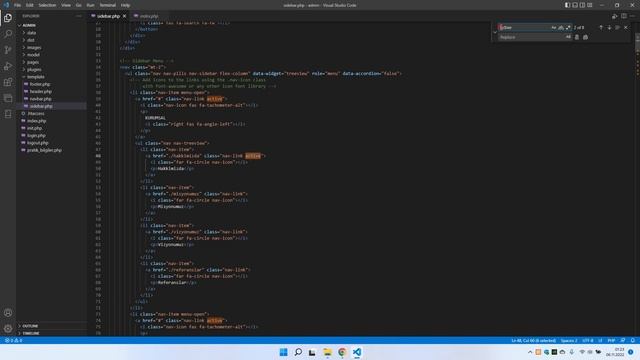Click the split editor right icon
This screenshot has height=360, width=640.
(624, 16)
